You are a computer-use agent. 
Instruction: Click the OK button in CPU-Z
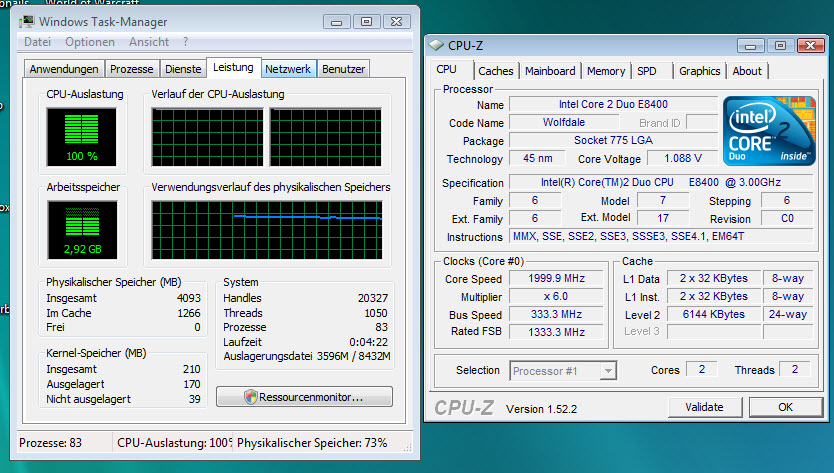tap(785, 408)
